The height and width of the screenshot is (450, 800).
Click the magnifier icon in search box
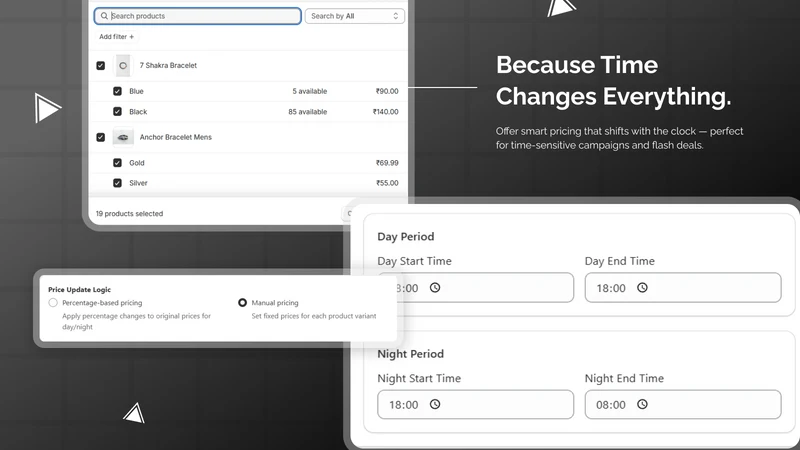tap(104, 16)
